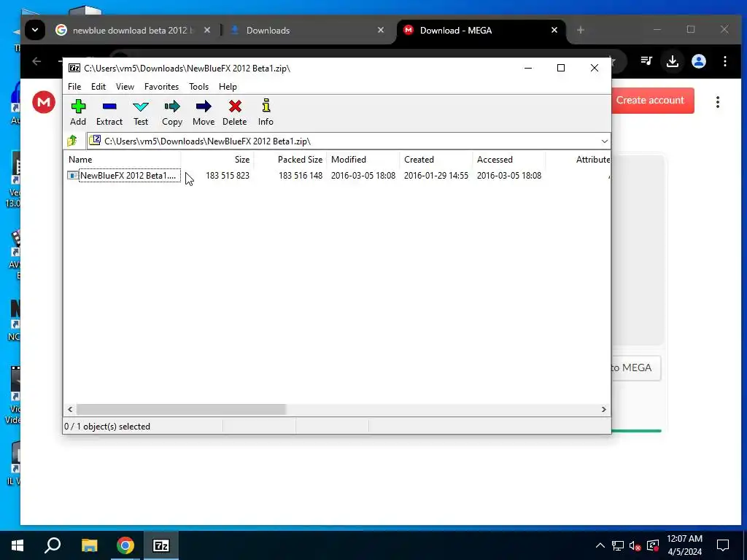Click the scroll left arrow of file list

pyautogui.click(x=70, y=410)
